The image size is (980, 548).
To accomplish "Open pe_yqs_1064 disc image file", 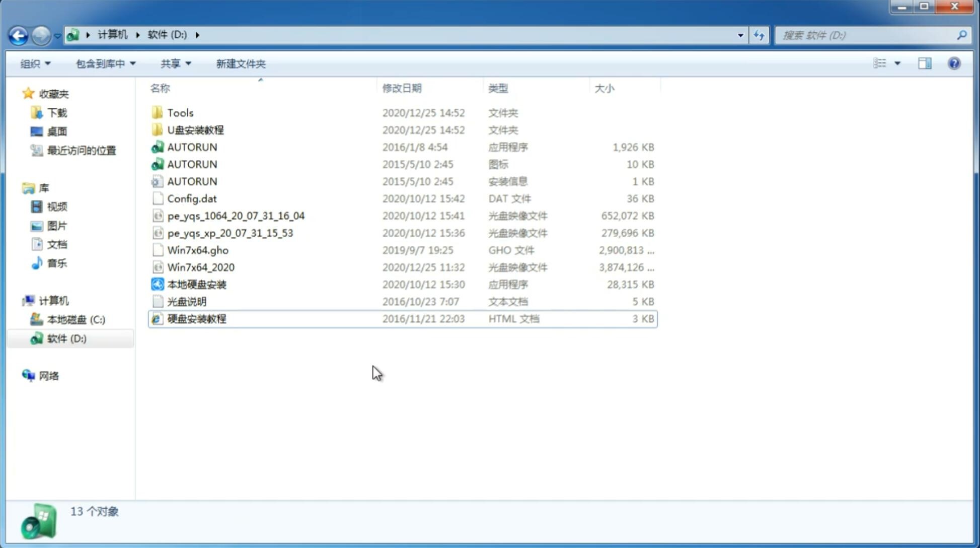I will tap(236, 216).
